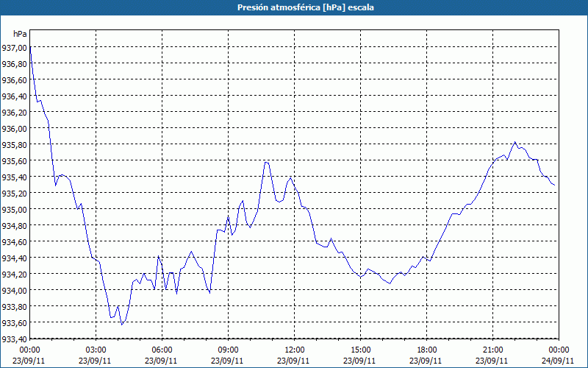Select the 933,40 axis value

15,339
